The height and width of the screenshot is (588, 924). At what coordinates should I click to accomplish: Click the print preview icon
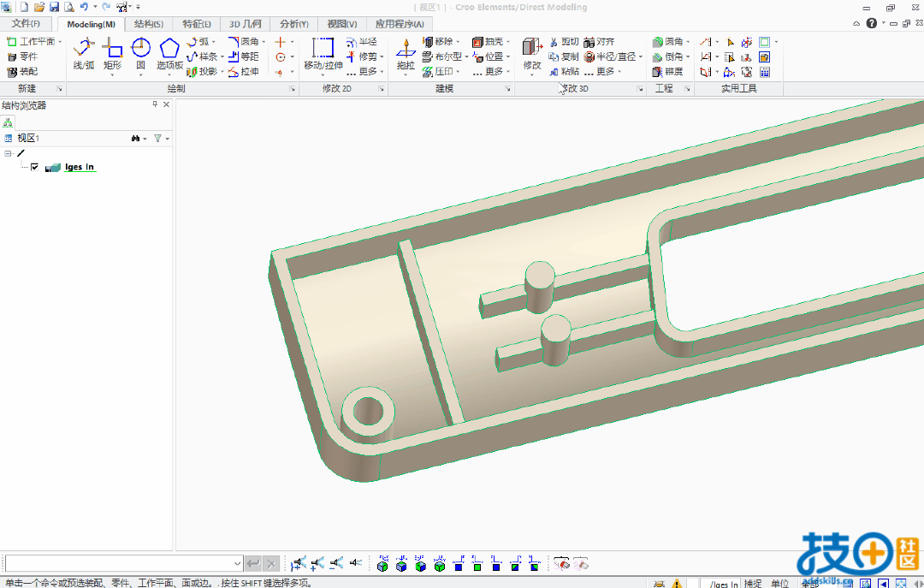(x=69, y=7)
